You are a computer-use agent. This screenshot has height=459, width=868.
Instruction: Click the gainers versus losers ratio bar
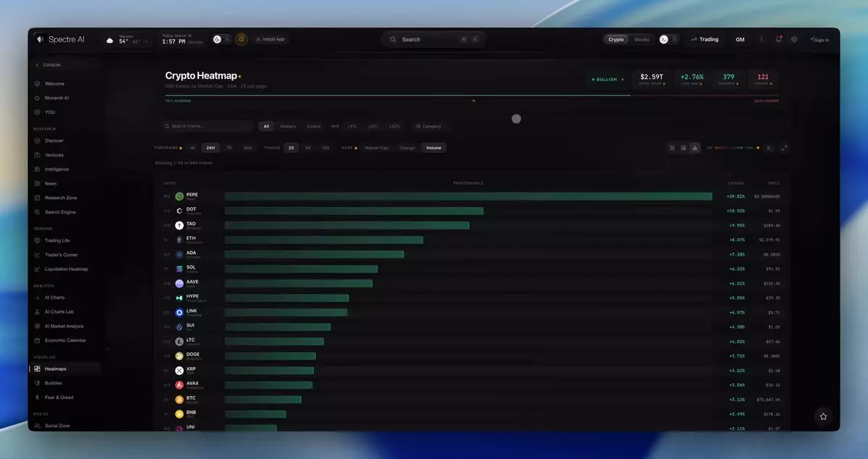point(472,96)
